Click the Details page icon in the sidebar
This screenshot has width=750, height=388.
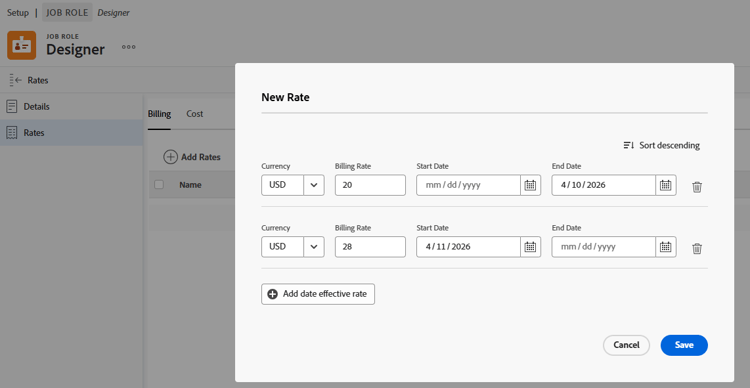point(12,107)
